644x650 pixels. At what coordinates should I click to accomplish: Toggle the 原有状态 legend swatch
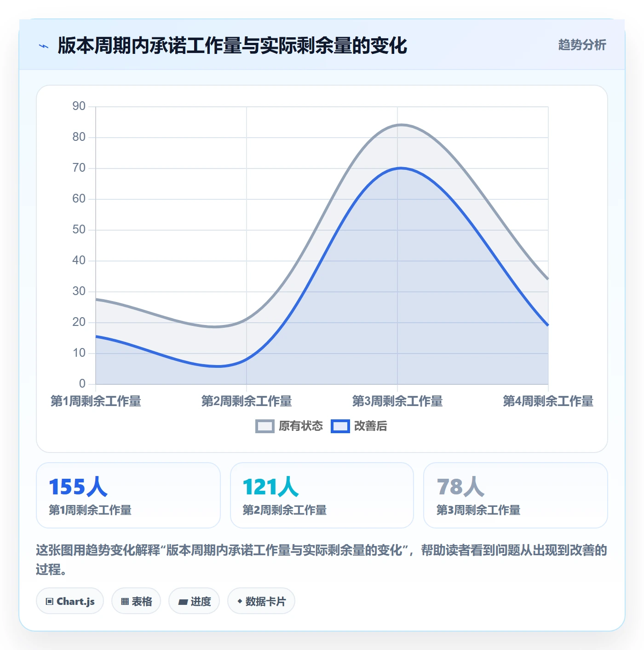[x=265, y=426]
